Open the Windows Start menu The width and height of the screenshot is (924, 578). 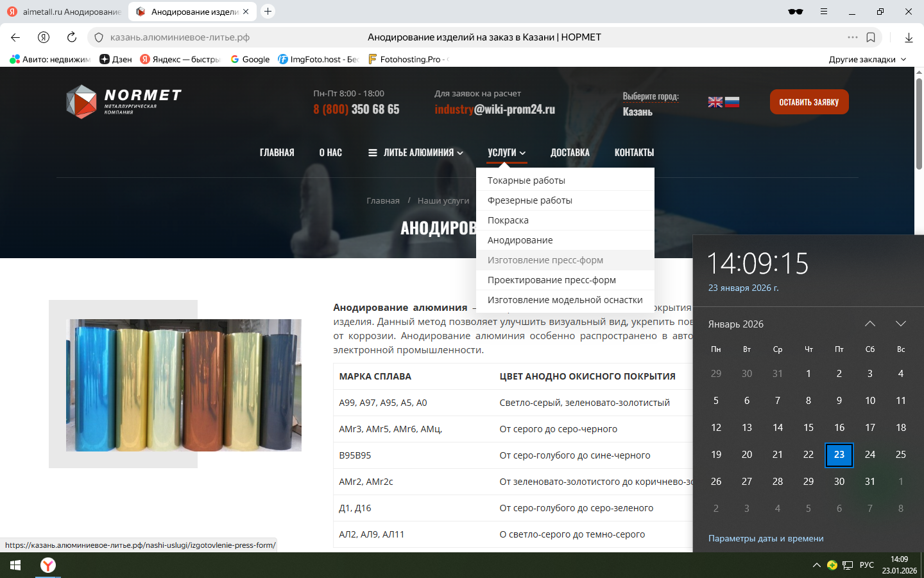point(15,565)
